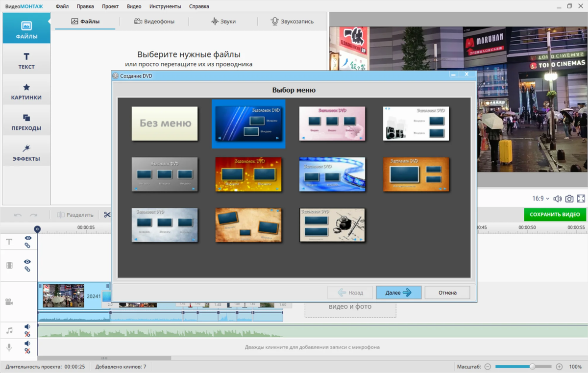588x373 pixels.
Task: Click the redo arrow above timeline
Action: pos(33,215)
